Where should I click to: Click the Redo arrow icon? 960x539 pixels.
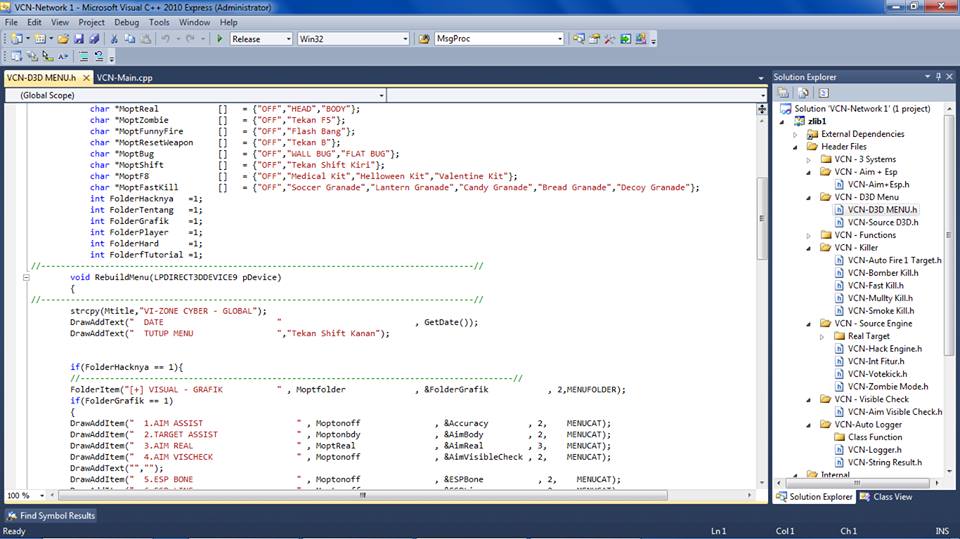point(190,39)
